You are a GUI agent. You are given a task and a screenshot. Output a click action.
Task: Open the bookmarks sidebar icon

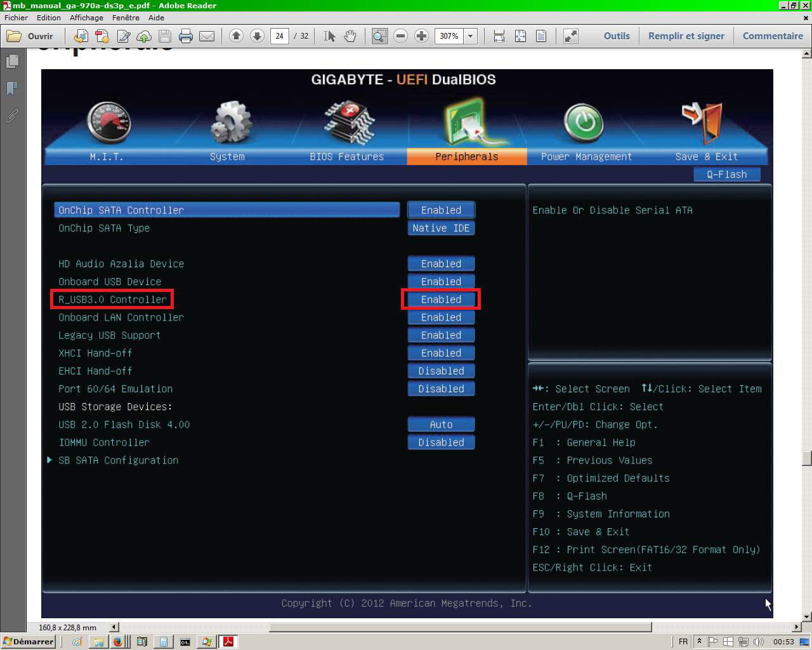pos(12,88)
